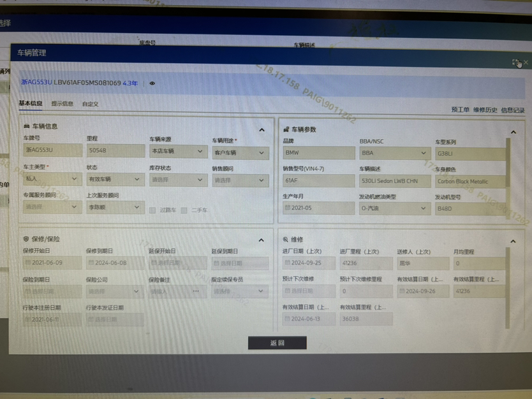532x399 pixels.
Task: Click the ellipsis icon in 保险备注
Action: coord(196,291)
